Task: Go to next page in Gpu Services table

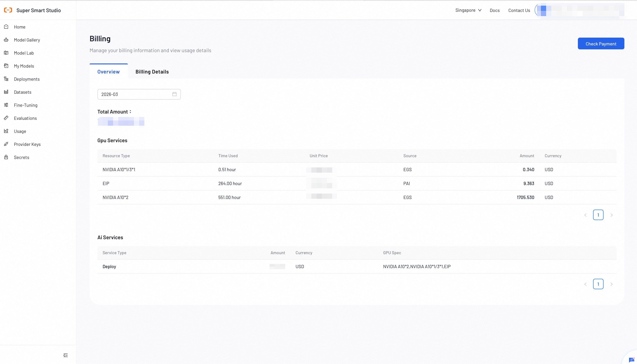Action: [x=612, y=215]
